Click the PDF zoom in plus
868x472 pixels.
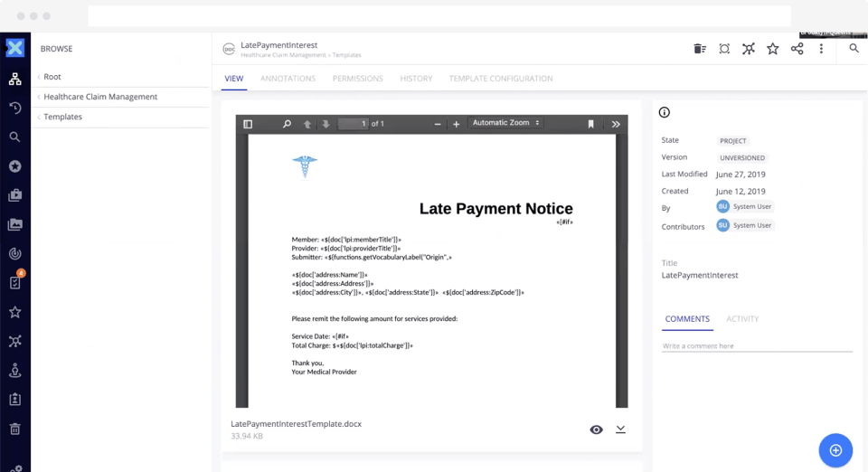456,124
